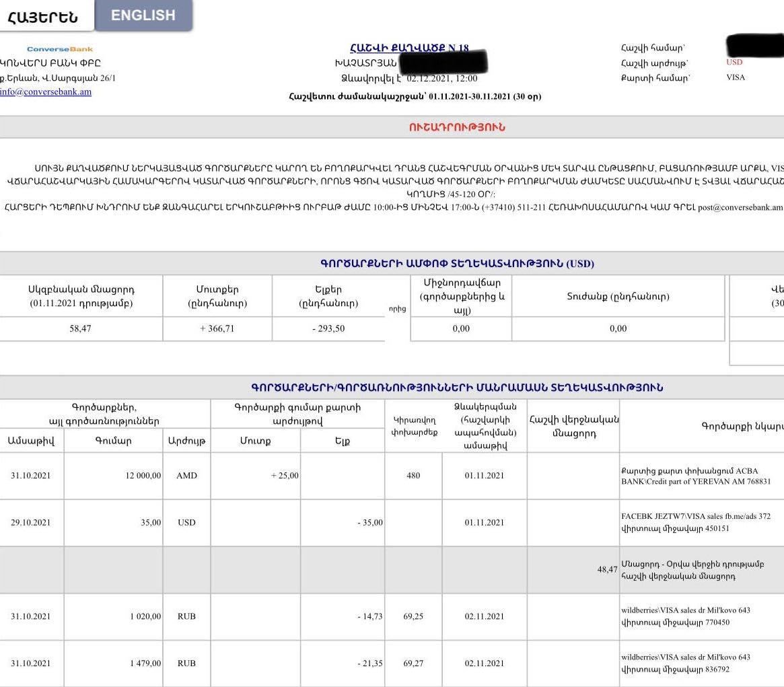This screenshot has width=784, height=687.
Task: Click the Քարտի համար՝ label
Action: pyautogui.click(x=655, y=78)
